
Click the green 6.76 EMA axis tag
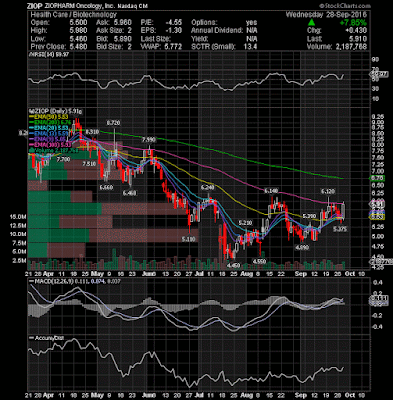pyautogui.click(x=378, y=178)
